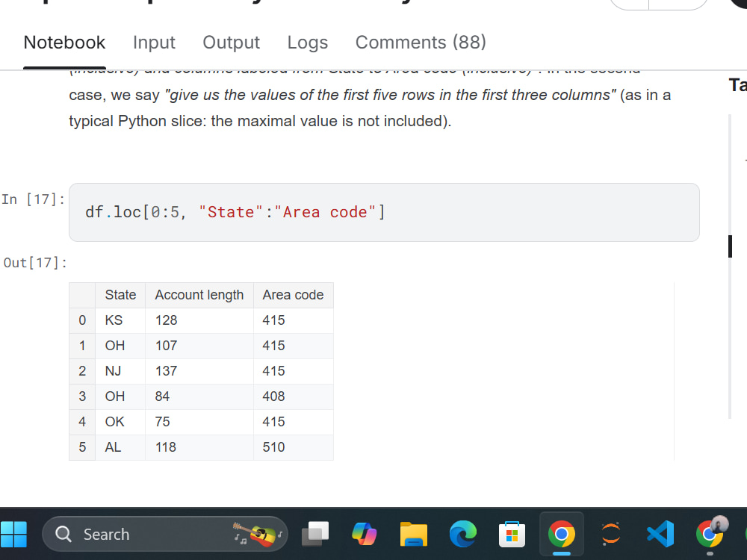The height and width of the screenshot is (560, 747).
Task: Launch Copilot from the taskbar
Action: 365,535
